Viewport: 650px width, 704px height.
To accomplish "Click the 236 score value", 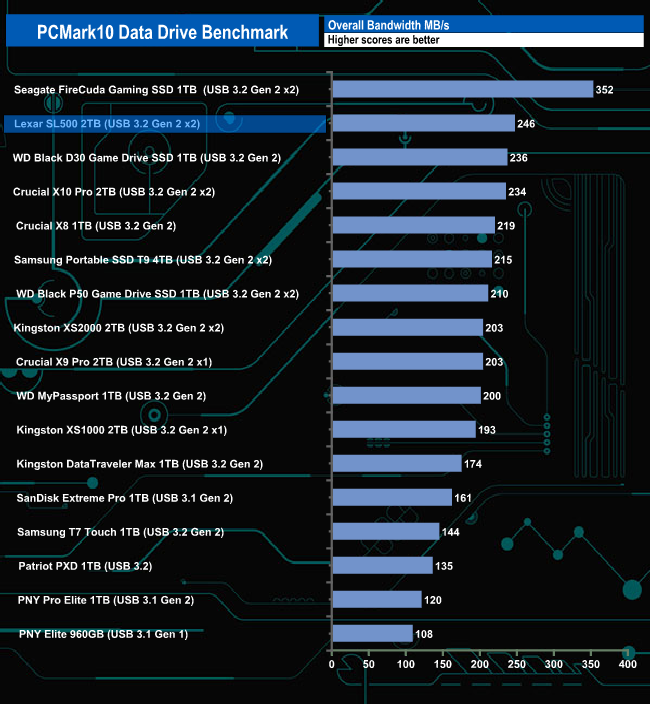I will point(519,158).
